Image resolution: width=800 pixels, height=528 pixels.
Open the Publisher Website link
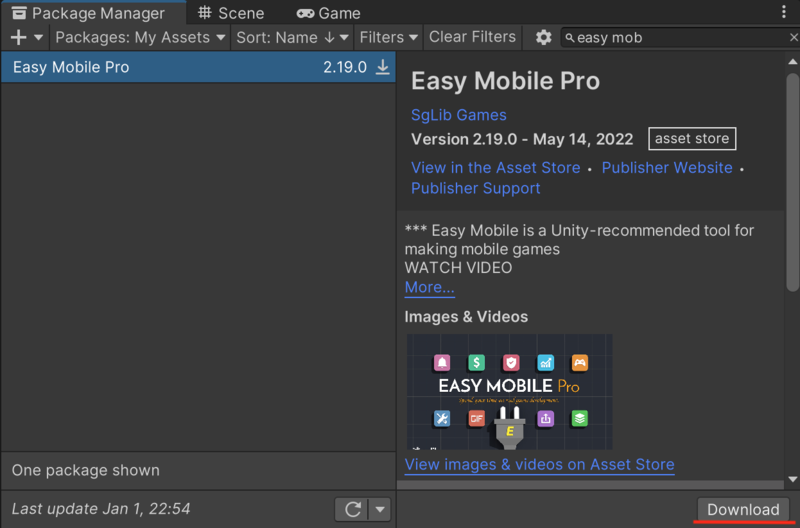click(667, 167)
